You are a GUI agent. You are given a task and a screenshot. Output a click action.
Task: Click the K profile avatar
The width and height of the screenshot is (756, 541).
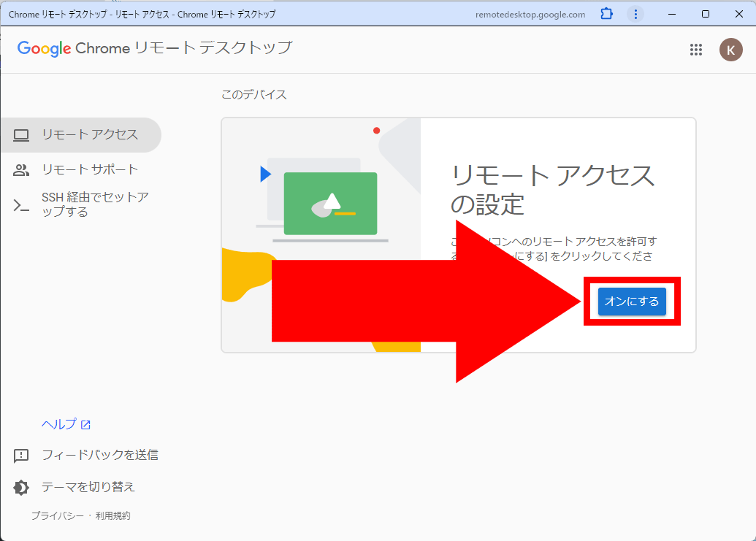(730, 50)
